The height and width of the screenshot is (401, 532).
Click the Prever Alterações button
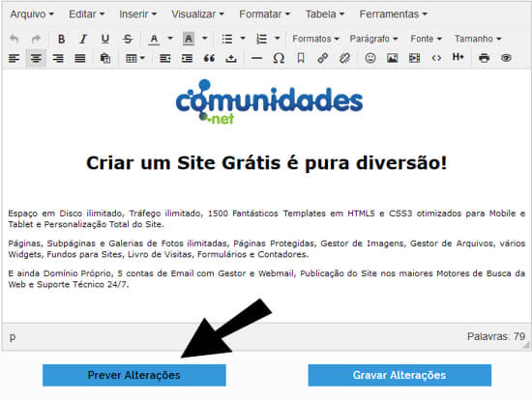[x=134, y=375]
